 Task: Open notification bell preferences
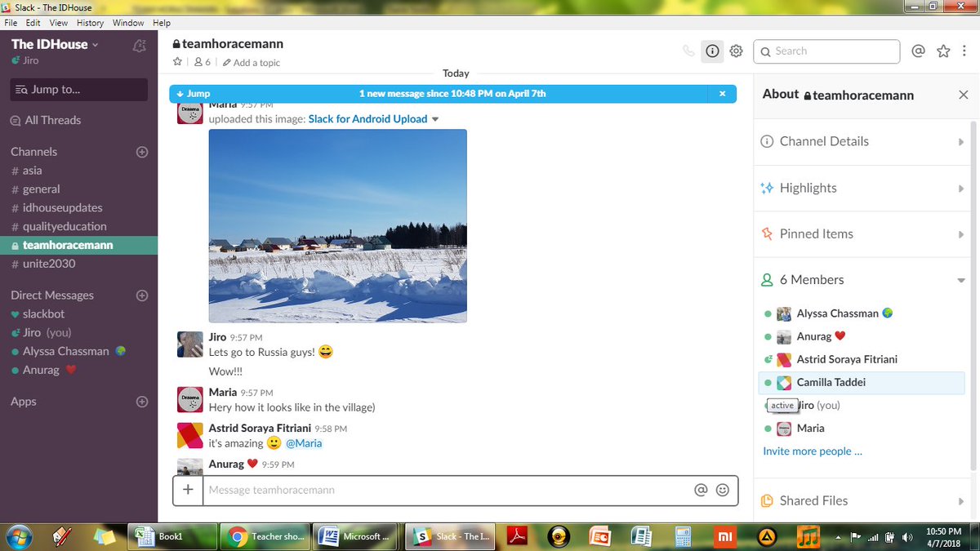coord(139,46)
